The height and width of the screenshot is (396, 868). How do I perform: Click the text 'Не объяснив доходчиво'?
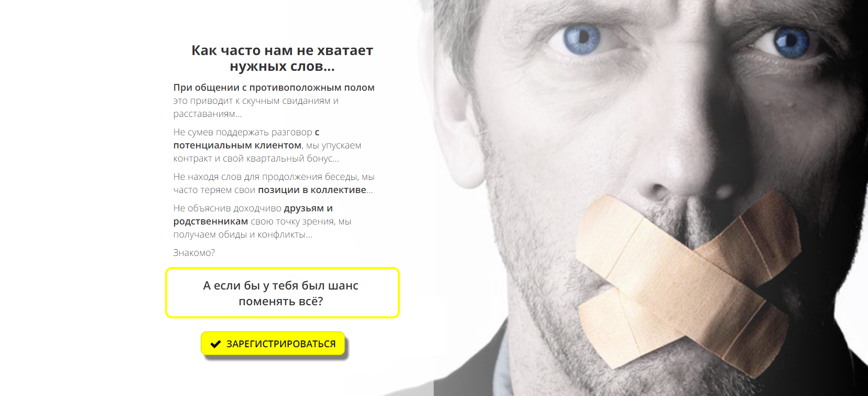tap(227, 208)
